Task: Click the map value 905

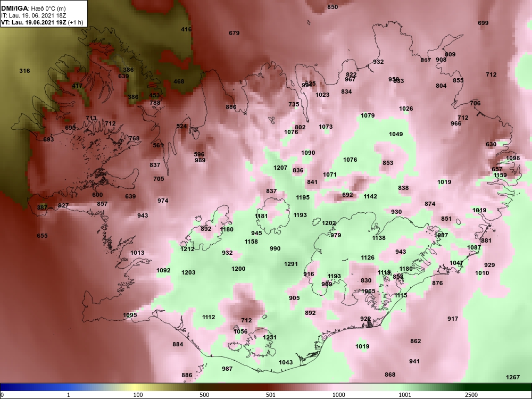Action: click(295, 297)
